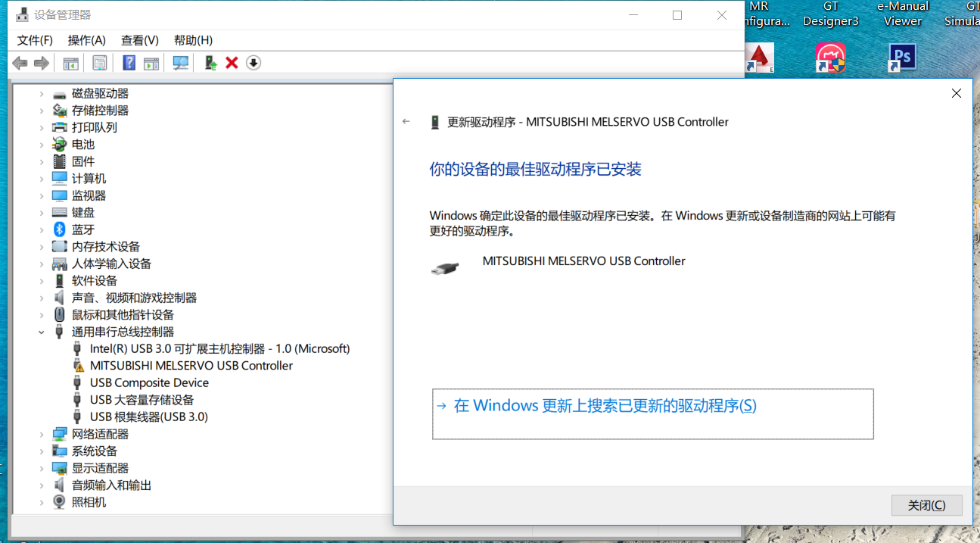The image size is (980, 543).
Task: Click the red X uninstall device toolbar icon
Action: (x=232, y=63)
